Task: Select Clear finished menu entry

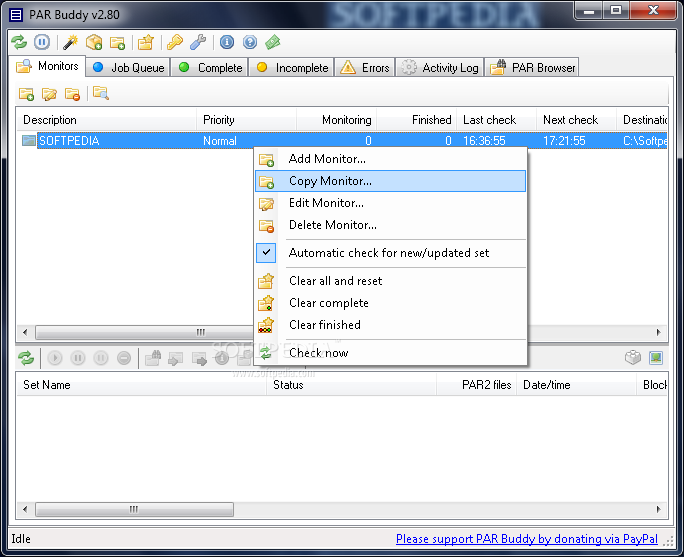Action: point(390,325)
